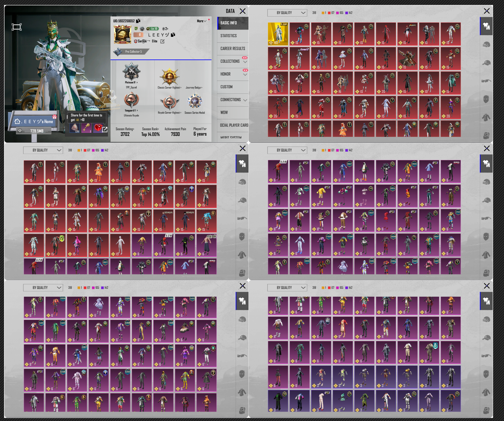The width and height of the screenshot is (504, 421).
Task: Switch to the Basic Info tab
Action: 233,23
